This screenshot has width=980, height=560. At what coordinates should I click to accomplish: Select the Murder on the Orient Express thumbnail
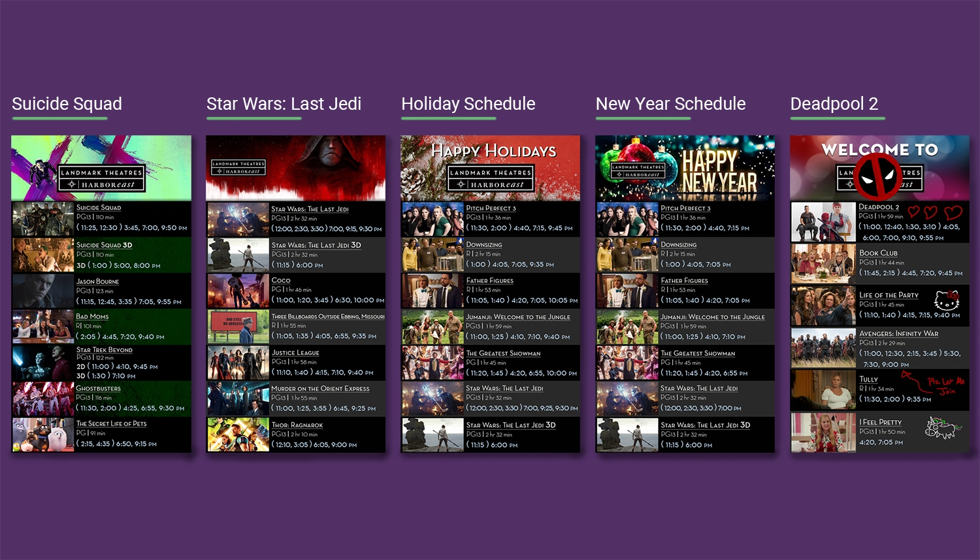pos(238,399)
